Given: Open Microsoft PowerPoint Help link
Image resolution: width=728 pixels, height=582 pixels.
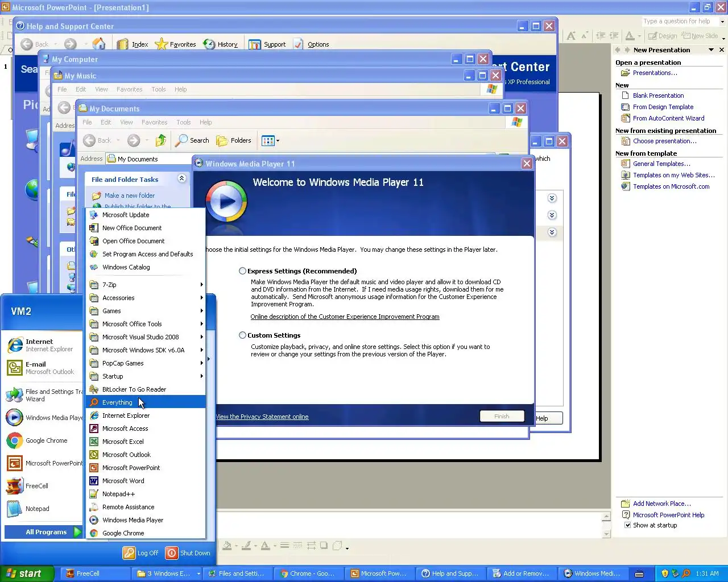Looking at the screenshot, I should coord(668,515).
